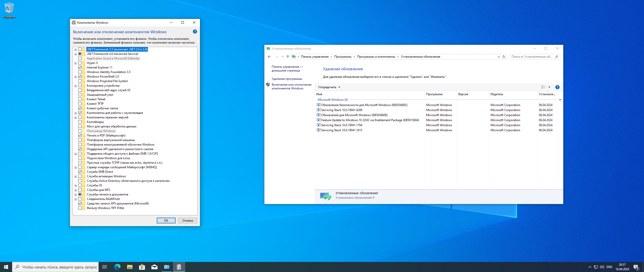Collapse the Microsoft Windows (6) group

560,100
